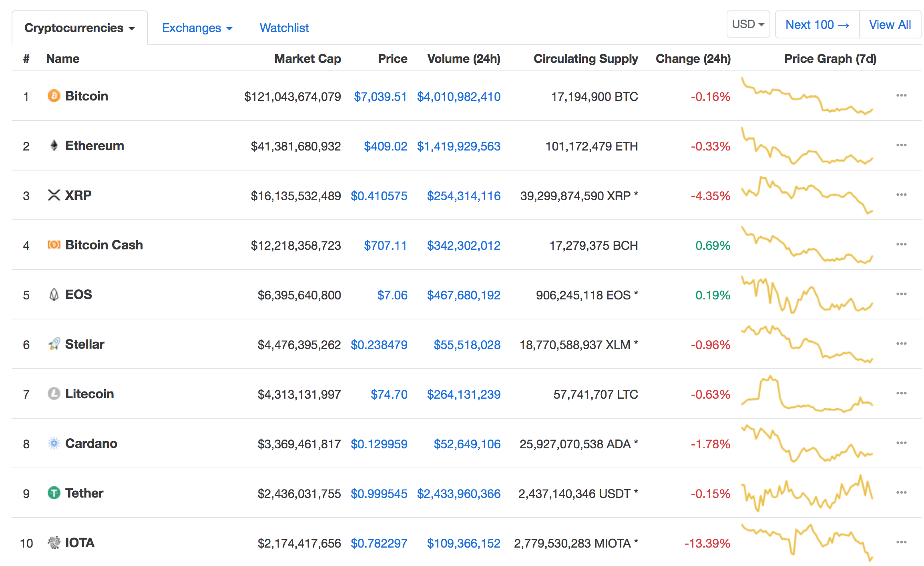Open Tether 7d price graph thumbnail

(807, 493)
